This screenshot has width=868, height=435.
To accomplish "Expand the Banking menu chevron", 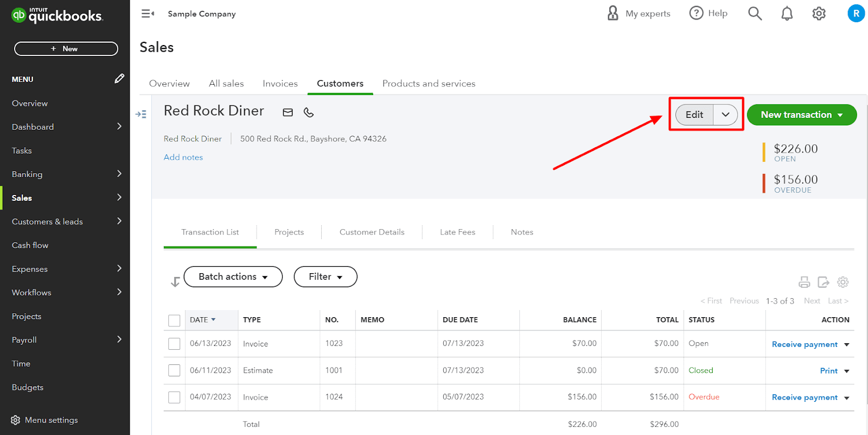I will (x=119, y=173).
